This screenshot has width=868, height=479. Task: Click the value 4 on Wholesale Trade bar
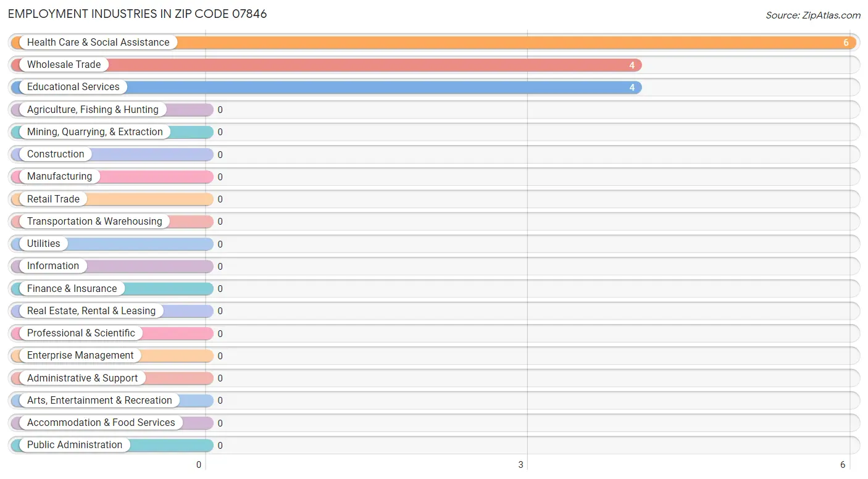632,65
